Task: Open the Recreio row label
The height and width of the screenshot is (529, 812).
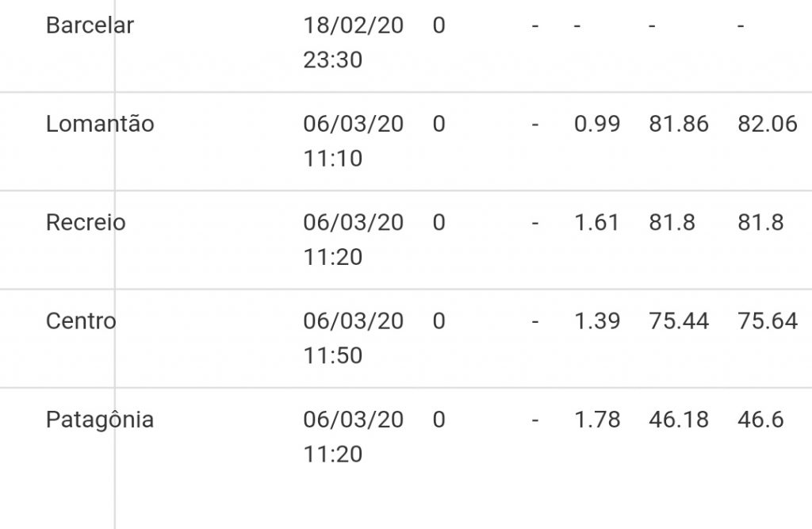Action: click(x=86, y=222)
